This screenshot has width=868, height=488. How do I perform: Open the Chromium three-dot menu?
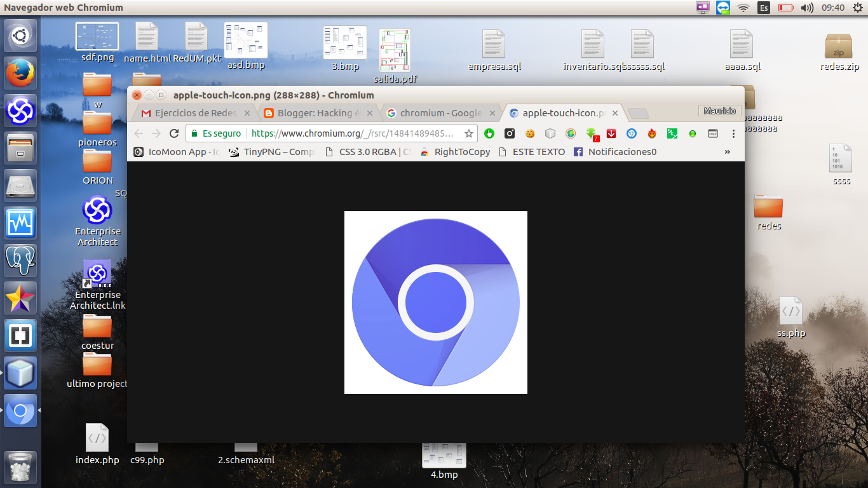tap(734, 134)
